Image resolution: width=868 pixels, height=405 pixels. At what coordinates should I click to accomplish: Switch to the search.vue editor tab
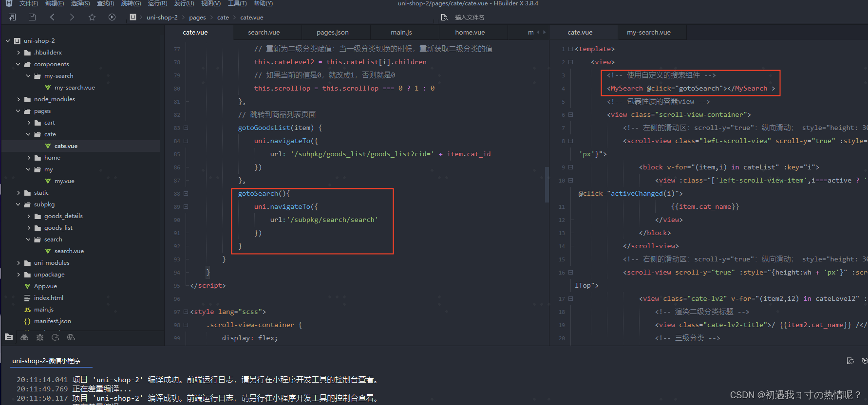[264, 33]
